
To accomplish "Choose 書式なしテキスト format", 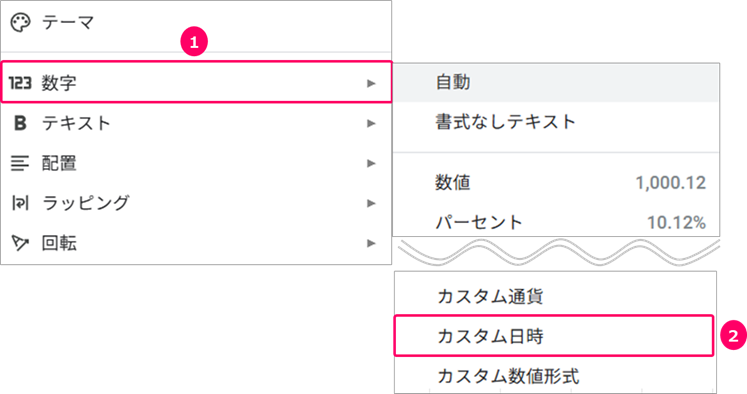I will point(556,122).
